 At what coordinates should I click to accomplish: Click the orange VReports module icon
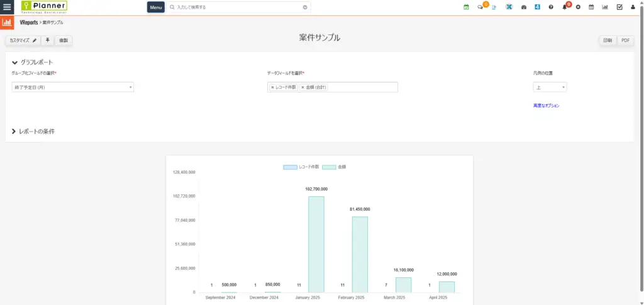[x=7, y=22]
